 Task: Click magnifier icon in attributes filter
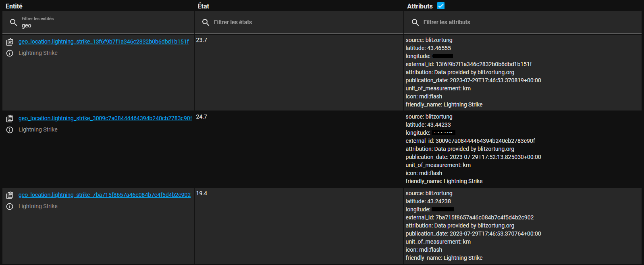click(415, 22)
